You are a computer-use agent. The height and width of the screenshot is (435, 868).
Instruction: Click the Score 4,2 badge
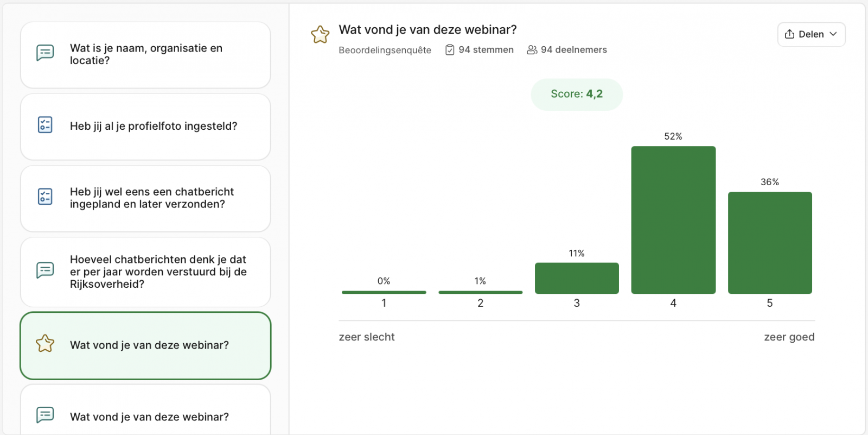(x=576, y=94)
